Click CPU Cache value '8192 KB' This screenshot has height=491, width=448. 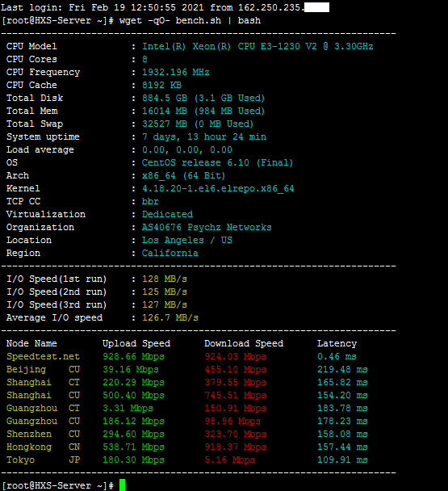[162, 85]
